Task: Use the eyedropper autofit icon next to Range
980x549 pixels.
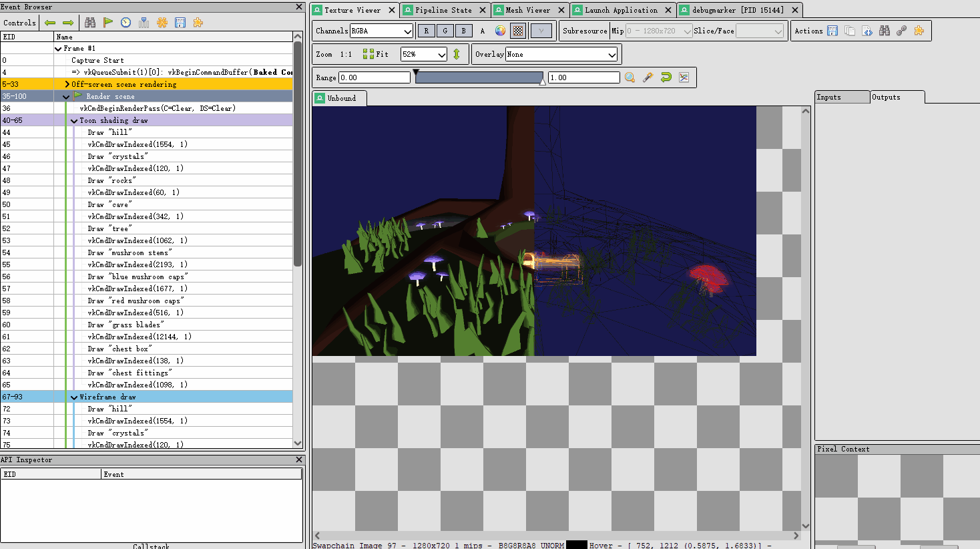Action: 647,77
